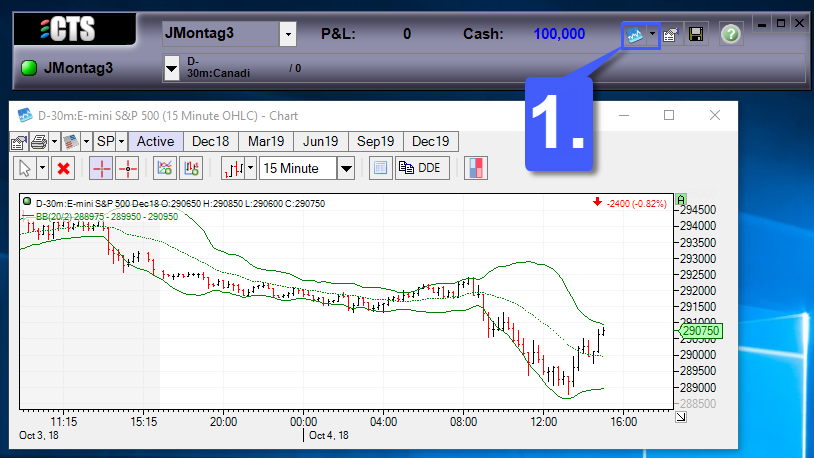The image size is (814, 458).
Task: Open a new chart from CTS toolbar
Action: coord(634,35)
